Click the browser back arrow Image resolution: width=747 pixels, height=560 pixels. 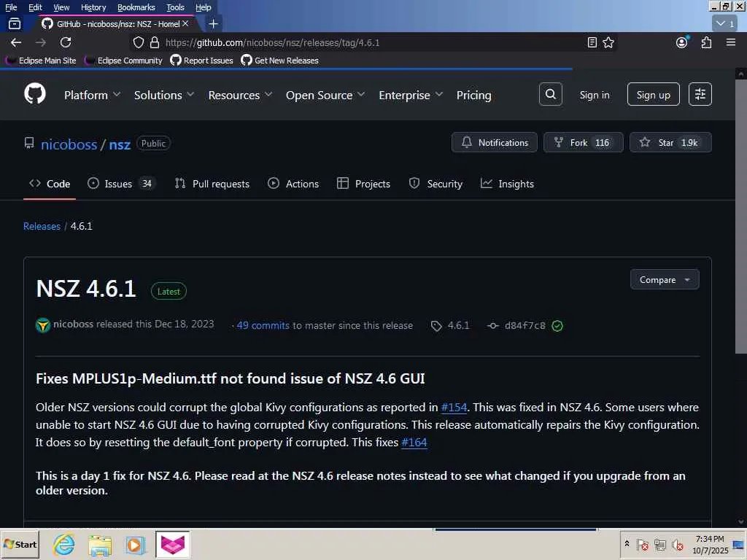[16, 42]
